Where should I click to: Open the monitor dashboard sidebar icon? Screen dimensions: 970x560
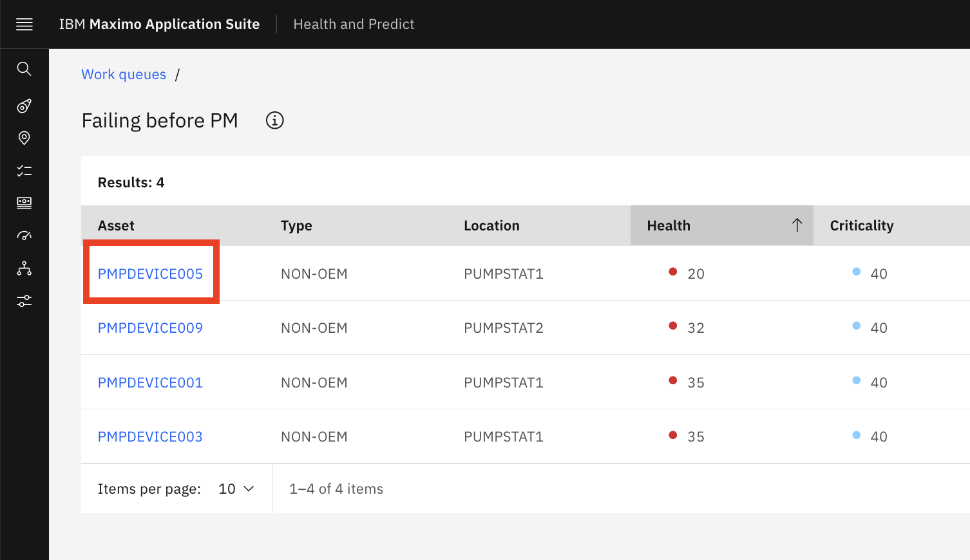(x=24, y=203)
